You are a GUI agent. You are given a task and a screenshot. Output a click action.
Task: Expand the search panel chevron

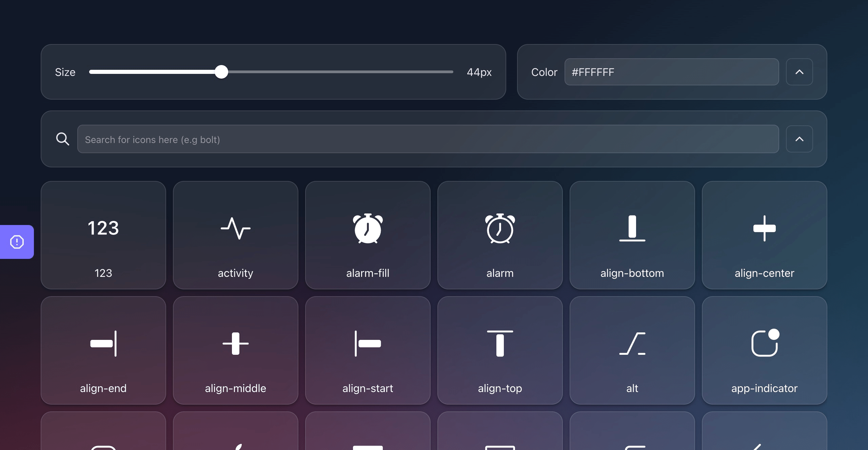(x=800, y=139)
